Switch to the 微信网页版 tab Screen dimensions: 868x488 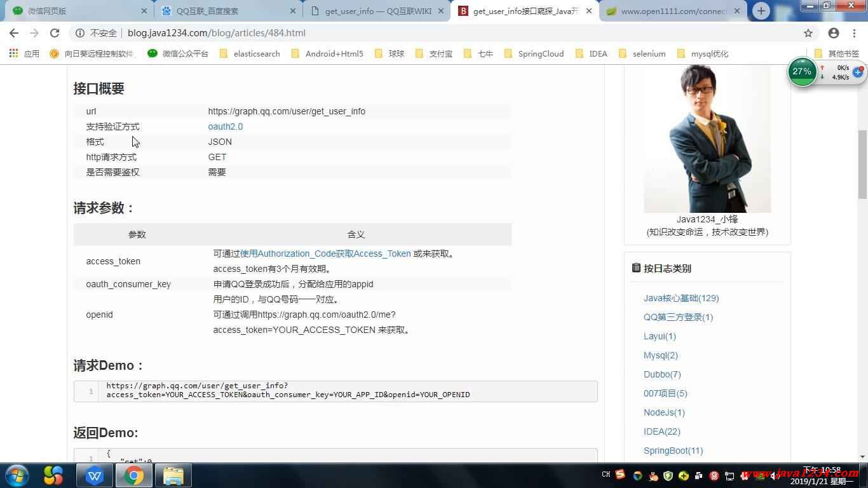tap(79, 11)
